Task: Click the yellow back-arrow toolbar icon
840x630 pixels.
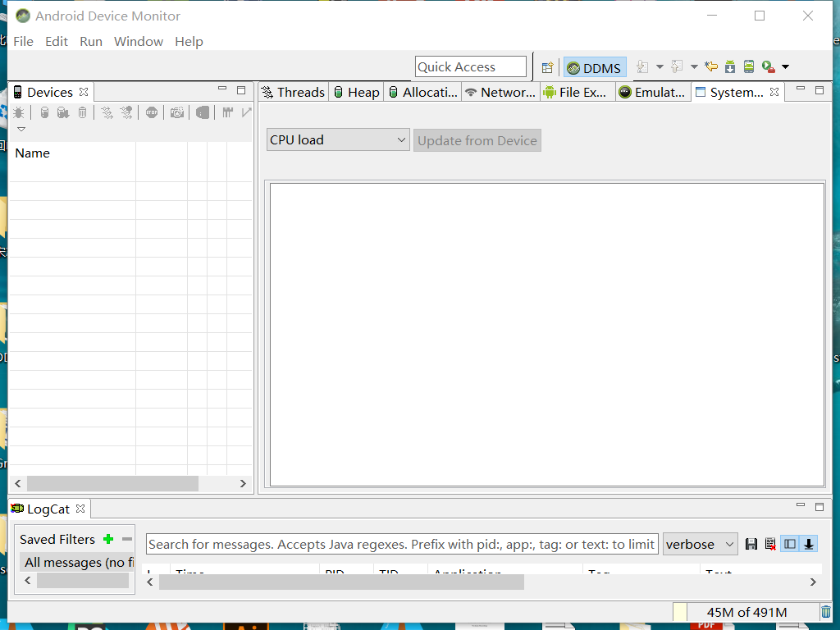Action: pyautogui.click(x=711, y=67)
